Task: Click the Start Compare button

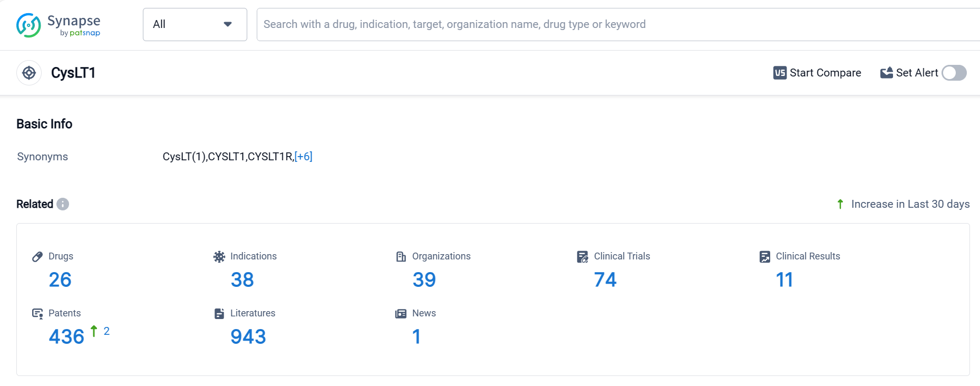Action: (x=817, y=73)
